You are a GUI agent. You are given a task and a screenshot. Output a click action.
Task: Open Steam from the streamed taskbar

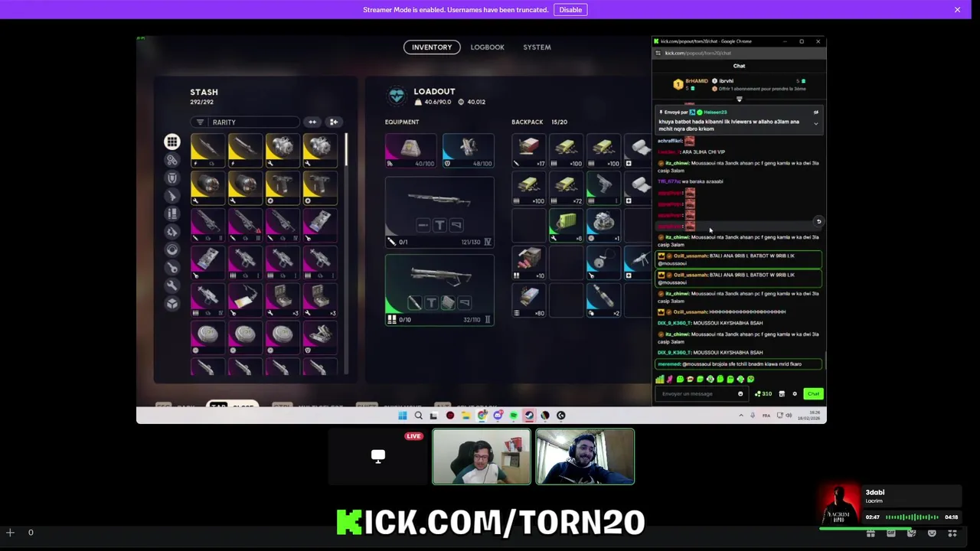tap(529, 416)
